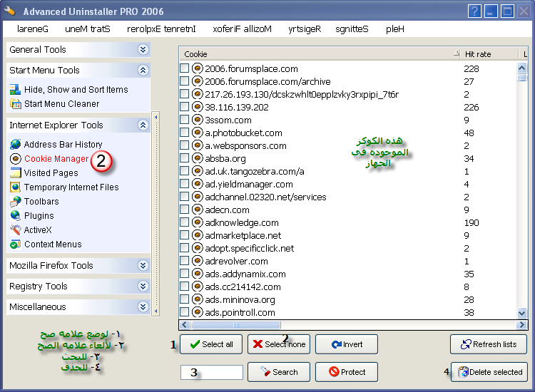Viewport: 535px width, 392px height.
Task: Click cookie icon beside a.photobucket.com
Action: pos(197,133)
